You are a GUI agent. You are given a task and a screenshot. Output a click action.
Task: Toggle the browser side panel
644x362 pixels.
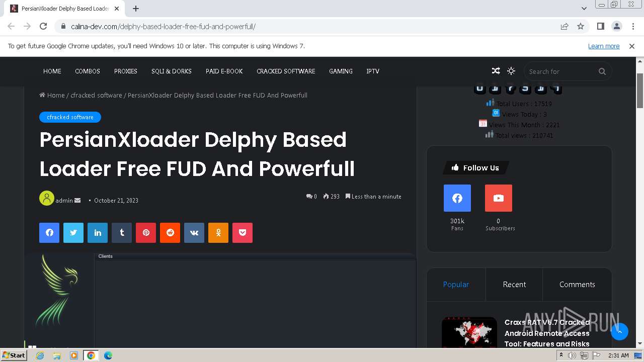[x=600, y=26]
